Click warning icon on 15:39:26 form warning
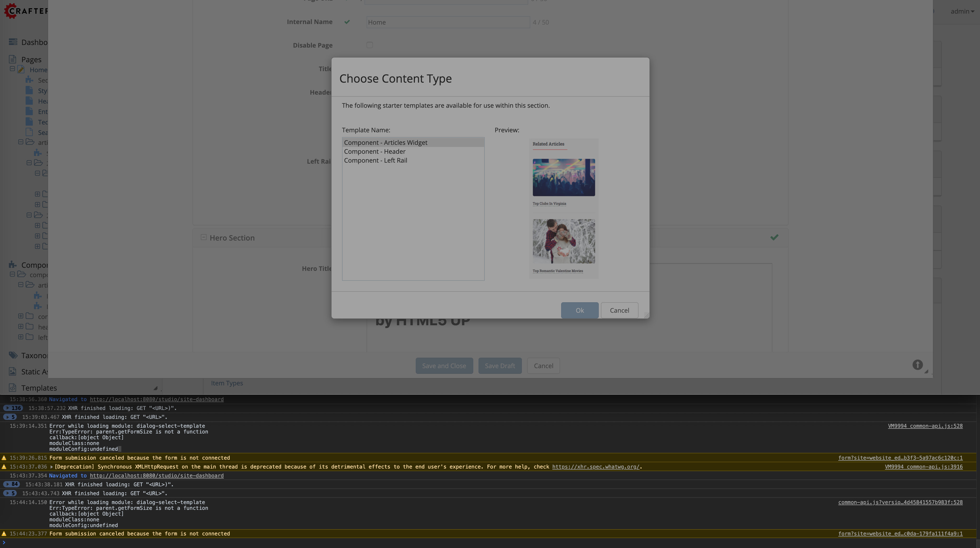The height and width of the screenshot is (548, 980). [x=4, y=458]
